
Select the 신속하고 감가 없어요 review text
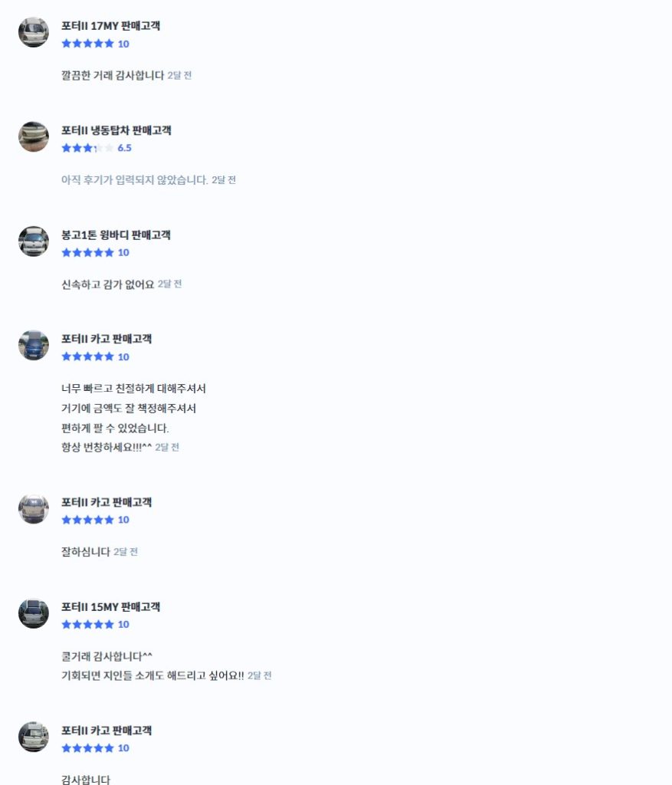(107, 284)
